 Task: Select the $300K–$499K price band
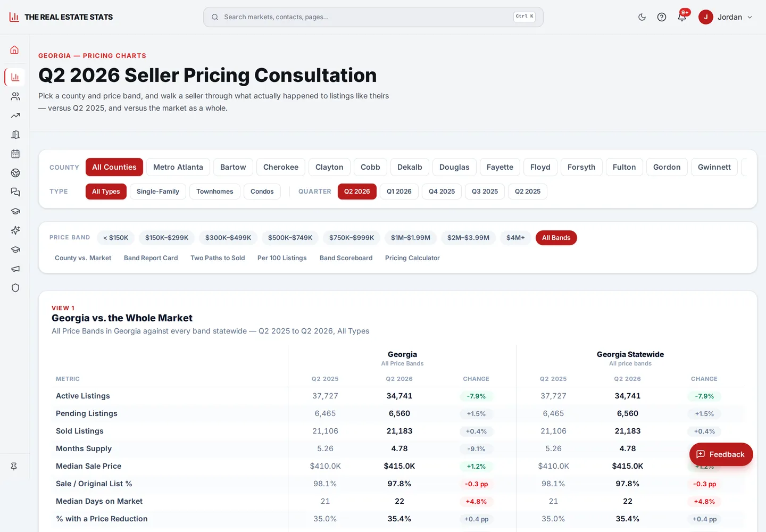pos(228,238)
